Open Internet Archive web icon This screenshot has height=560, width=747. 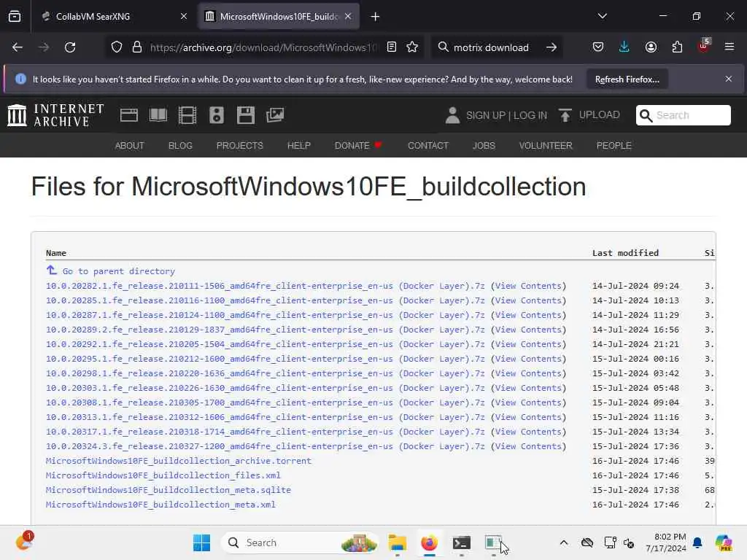128,114
